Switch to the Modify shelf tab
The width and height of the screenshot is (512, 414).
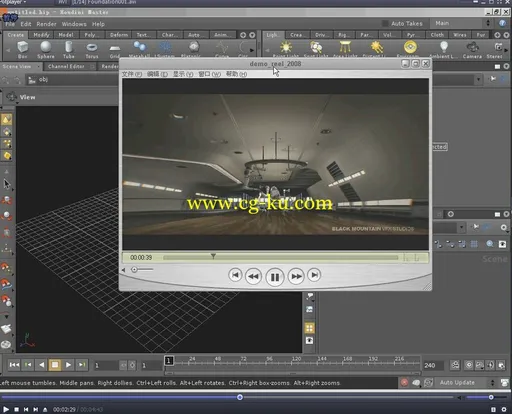[x=41, y=35]
